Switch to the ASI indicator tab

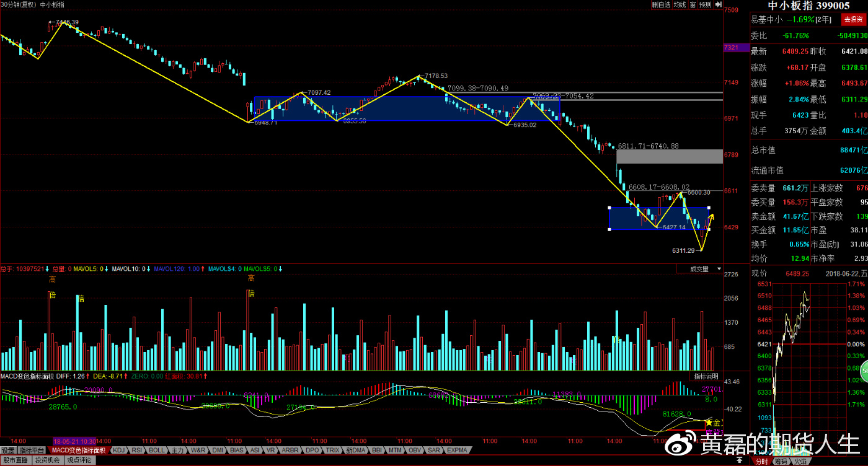255,450
